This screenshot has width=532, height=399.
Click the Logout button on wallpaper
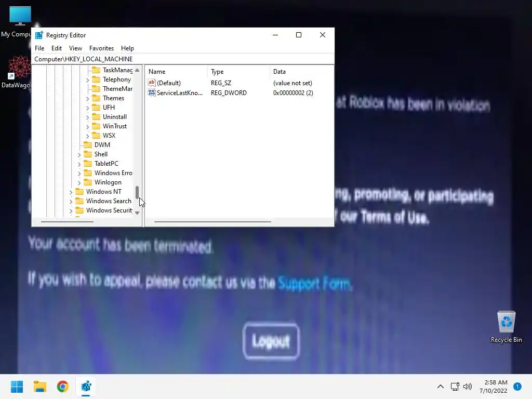point(271,341)
